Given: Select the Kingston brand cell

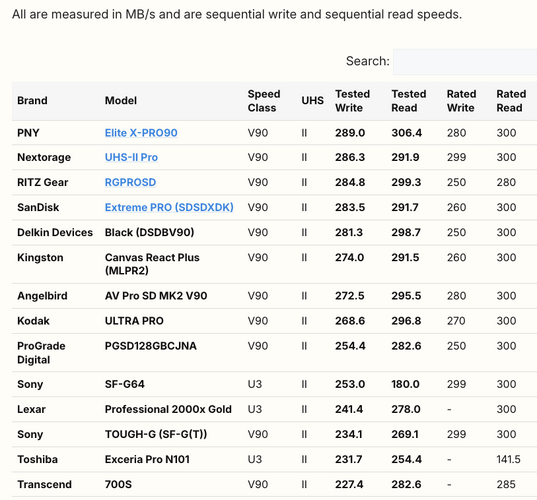Looking at the screenshot, I should click(x=40, y=257).
